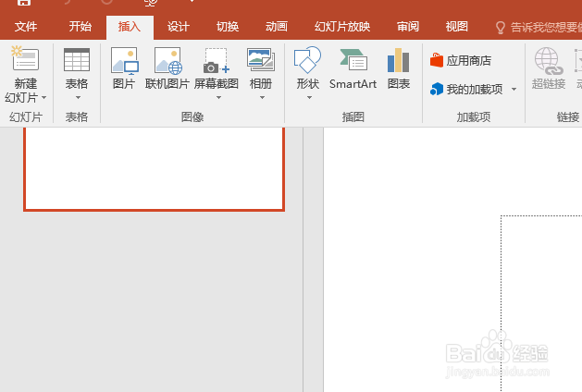Switch to the Slide Show (幻灯片放映) tab

(342, 27)
